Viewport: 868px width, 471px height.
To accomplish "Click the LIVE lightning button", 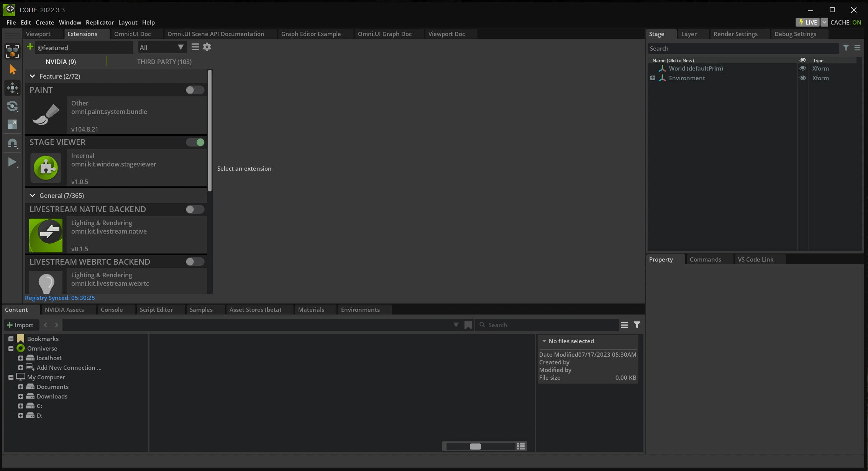I will [x=808, y=22].
